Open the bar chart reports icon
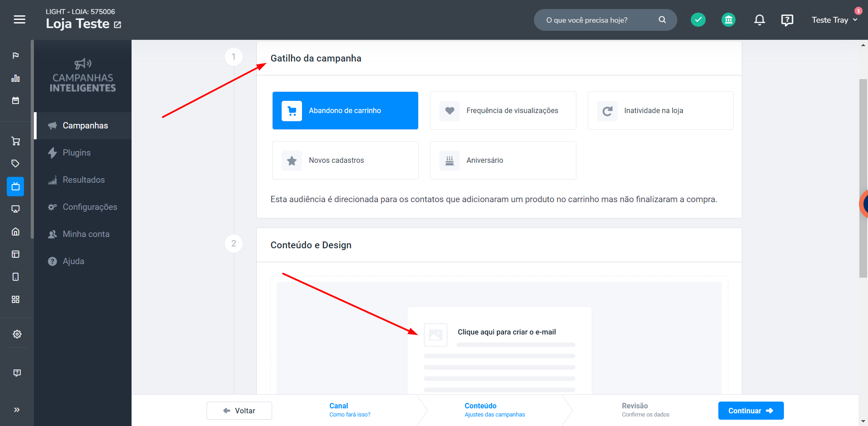 [x=16, y=78]
